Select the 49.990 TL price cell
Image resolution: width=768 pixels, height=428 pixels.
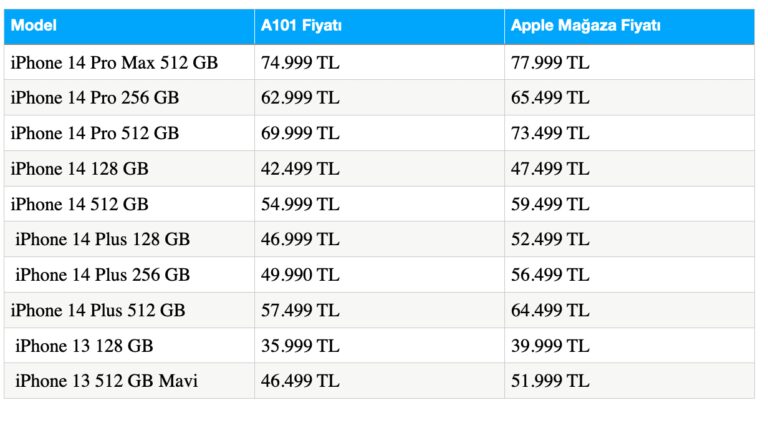coord(300,275)
